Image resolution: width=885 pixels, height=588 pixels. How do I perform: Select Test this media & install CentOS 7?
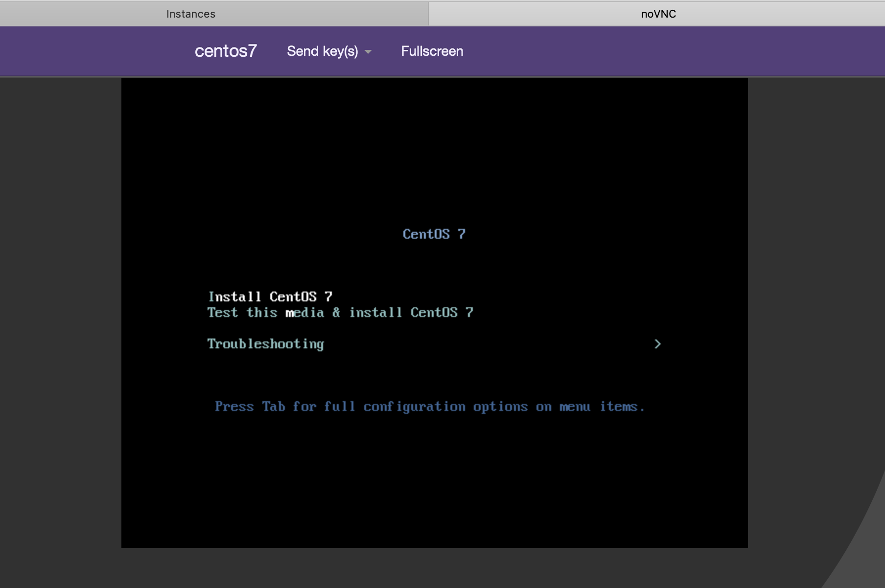pyautogui.click(x=340, y=312)
